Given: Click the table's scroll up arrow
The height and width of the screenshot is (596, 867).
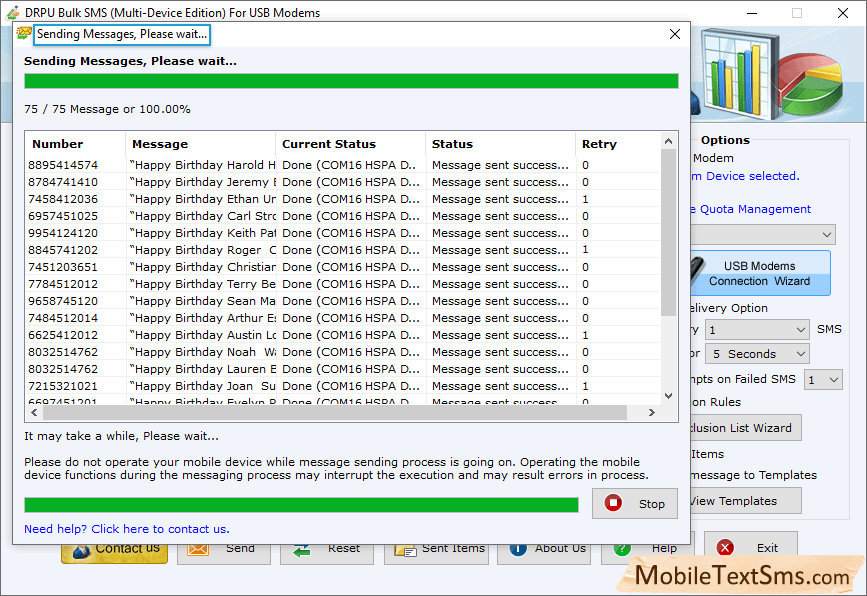Looking at the screenshot, I should click(668, 141).
